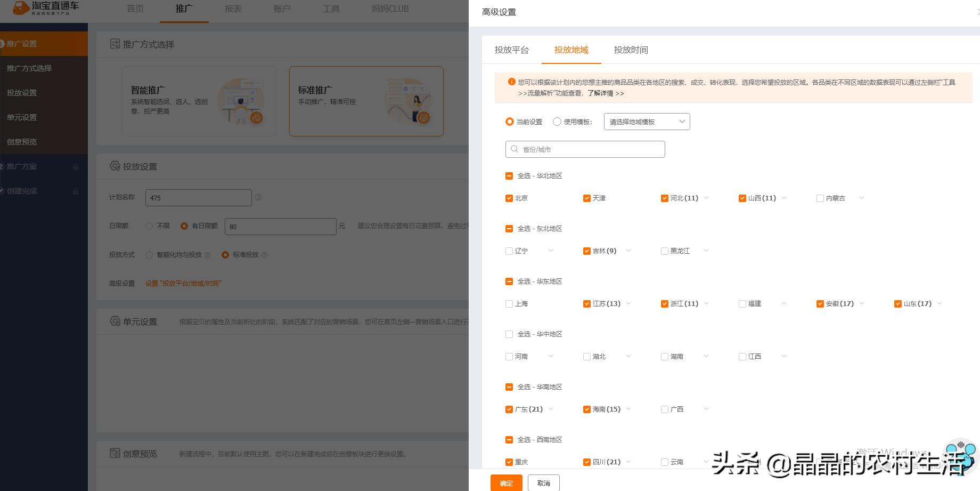Click the lock icon next to 推广方案

pyautogui.click(x=75, y=166)
